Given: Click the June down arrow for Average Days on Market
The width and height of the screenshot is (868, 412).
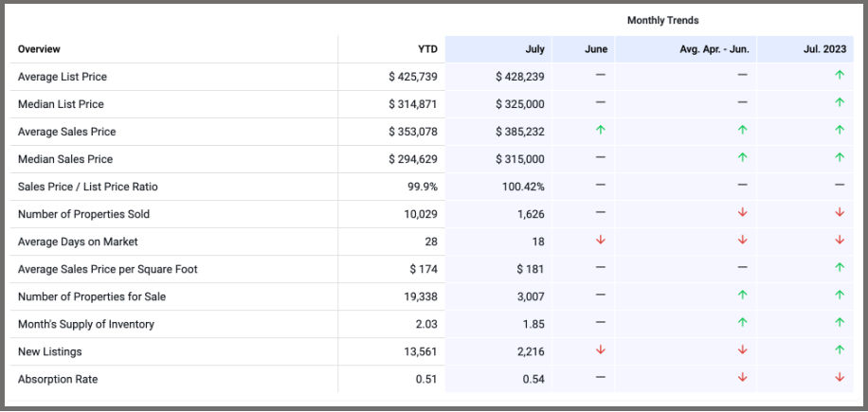Looking at the screenshot, I should 601,241.
